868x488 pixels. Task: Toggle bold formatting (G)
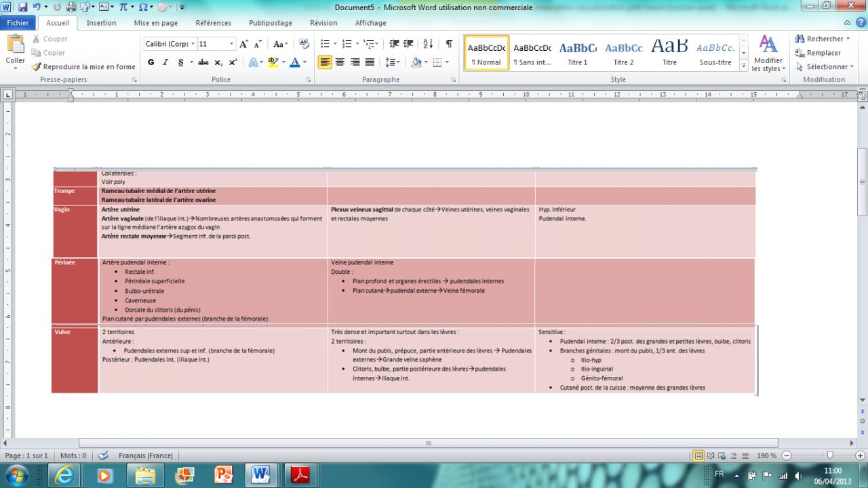click(x=151, y=62)
